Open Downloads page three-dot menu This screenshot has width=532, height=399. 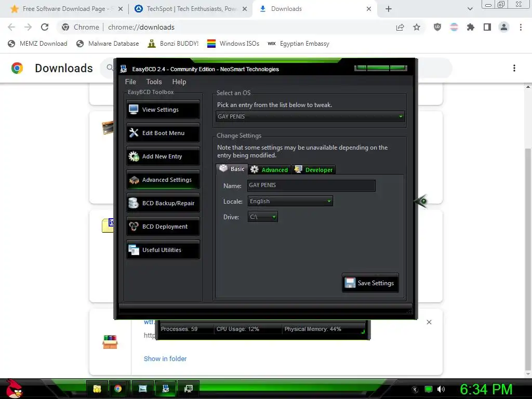pos(514,68)
